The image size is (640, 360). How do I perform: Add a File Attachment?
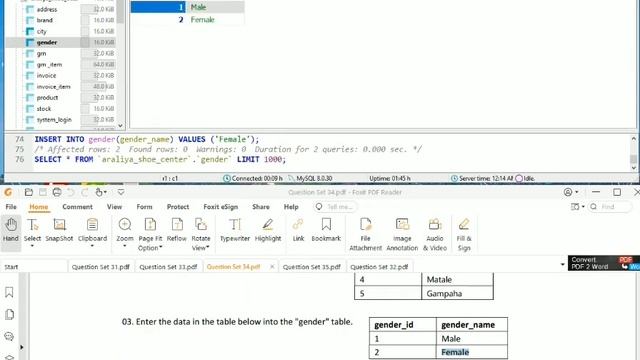(365, 234)
